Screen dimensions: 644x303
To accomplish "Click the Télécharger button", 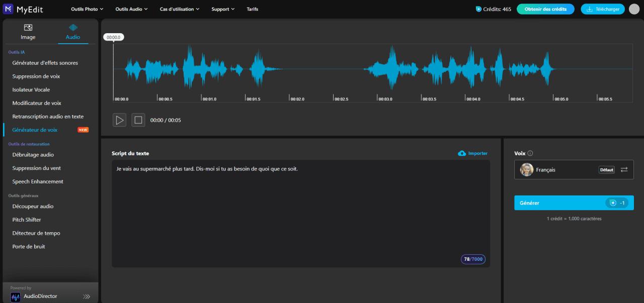I will tap(603, 9).
